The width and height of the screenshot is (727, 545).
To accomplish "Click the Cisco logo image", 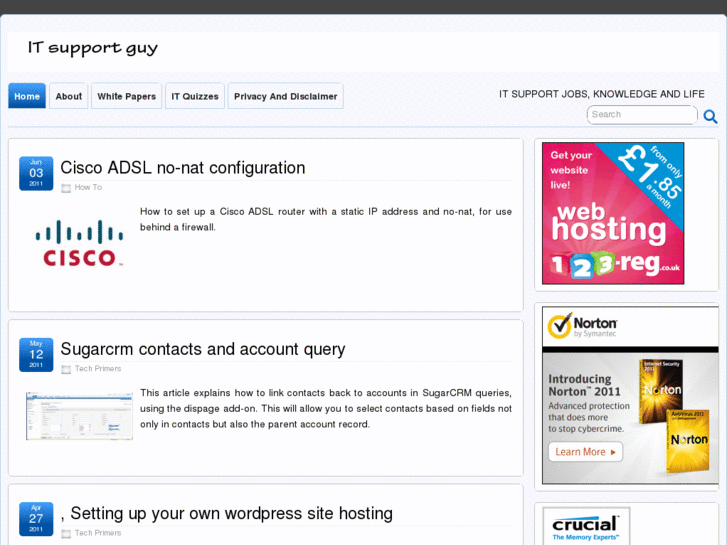I will click(79, 243).
